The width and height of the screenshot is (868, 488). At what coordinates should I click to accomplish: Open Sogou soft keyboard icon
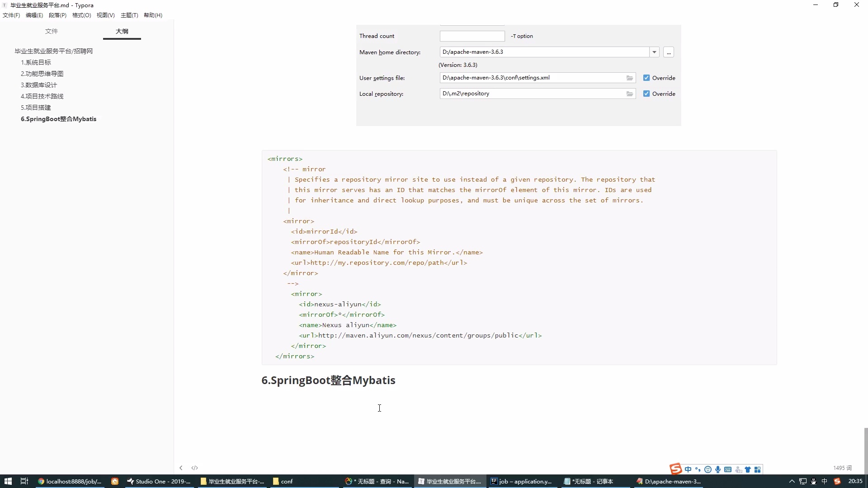pos(728,469)
